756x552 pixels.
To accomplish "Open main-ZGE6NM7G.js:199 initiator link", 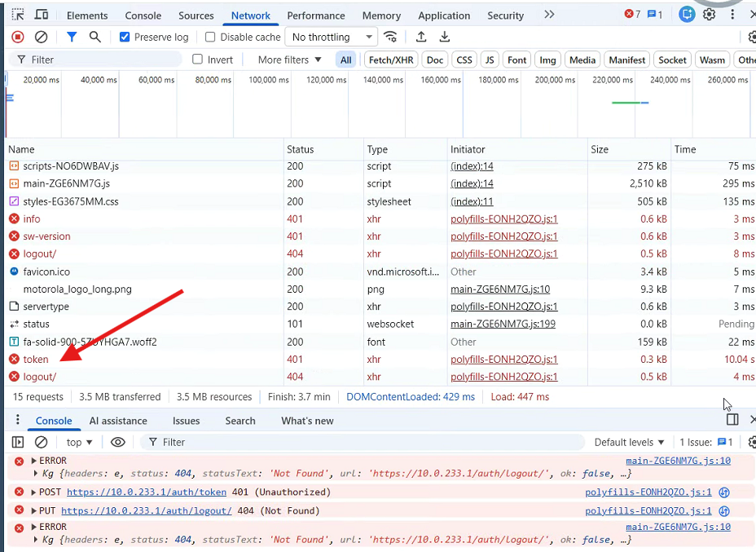I will [503, 325].
